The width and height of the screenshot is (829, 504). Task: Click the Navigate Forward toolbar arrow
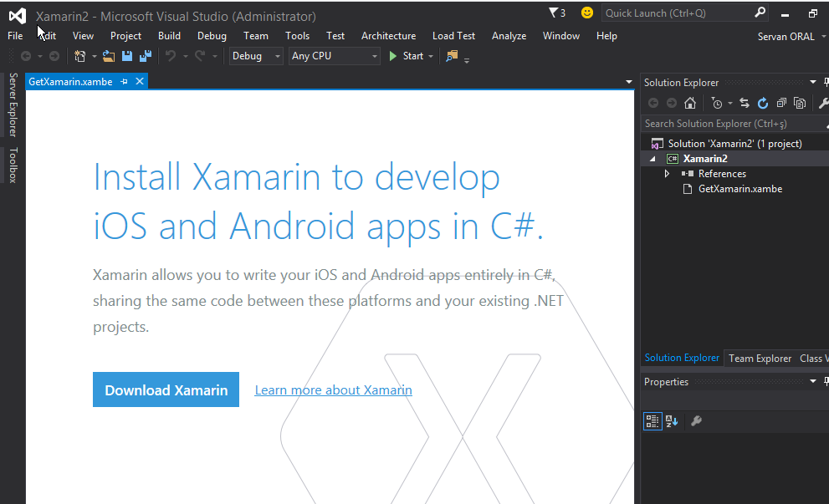(54, 56)
